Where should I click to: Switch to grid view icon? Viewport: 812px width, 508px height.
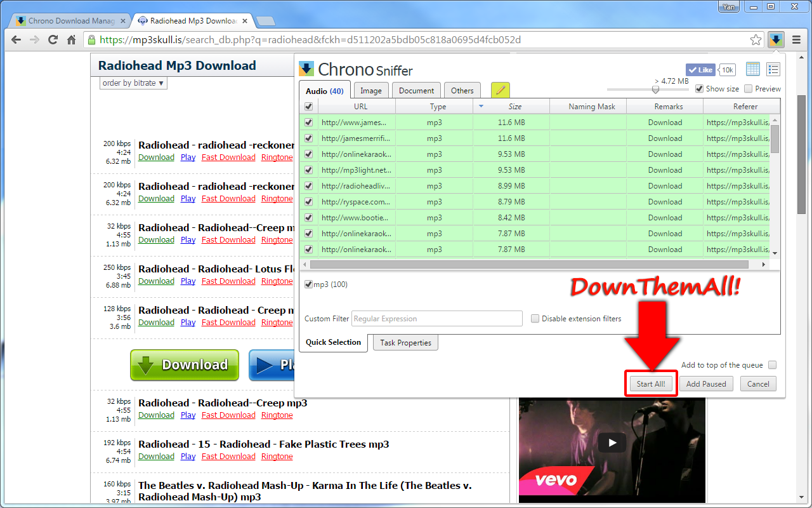pyautogui.click(x=753, y=69)
